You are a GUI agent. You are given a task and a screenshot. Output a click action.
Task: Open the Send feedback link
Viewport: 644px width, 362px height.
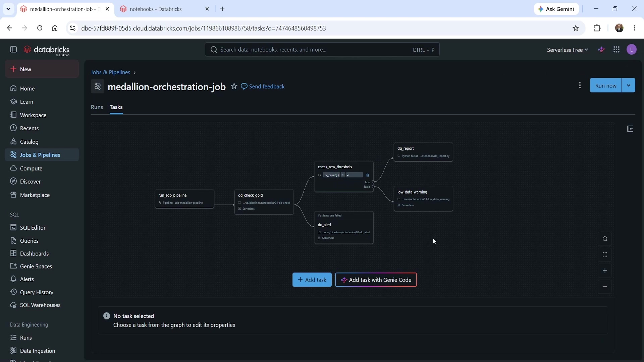[263, 86]
